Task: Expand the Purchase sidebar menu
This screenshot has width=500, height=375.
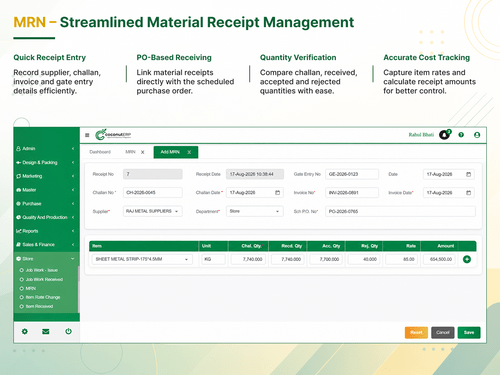Action: click(x=46, y=203)
